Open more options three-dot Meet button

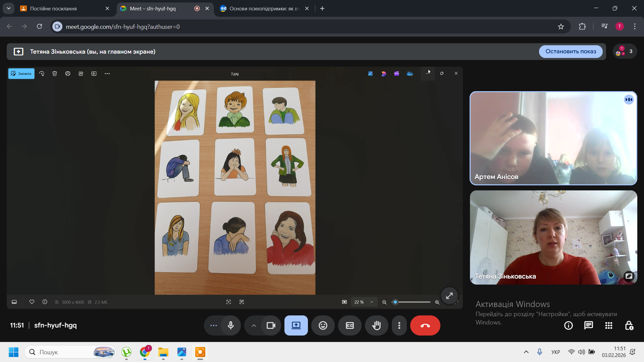(x=399, y=325)
